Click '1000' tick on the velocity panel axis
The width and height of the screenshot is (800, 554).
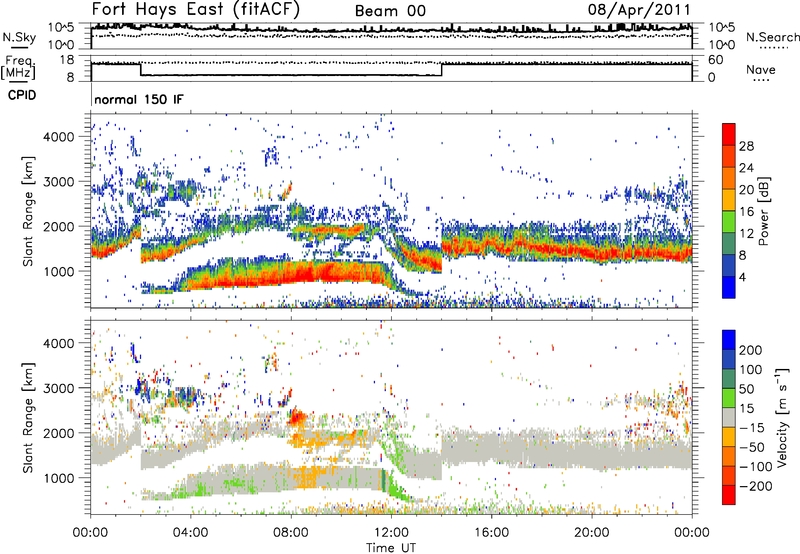click(x=58, y=478)
